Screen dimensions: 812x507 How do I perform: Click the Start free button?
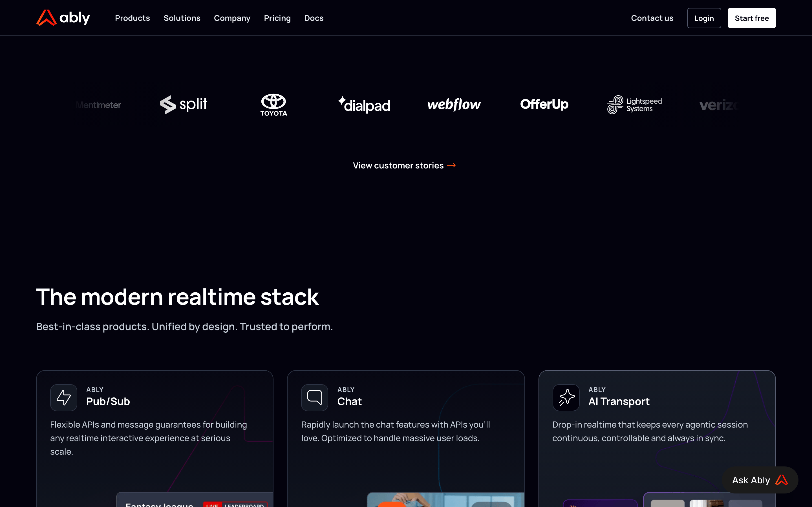[x=752, y=18]
